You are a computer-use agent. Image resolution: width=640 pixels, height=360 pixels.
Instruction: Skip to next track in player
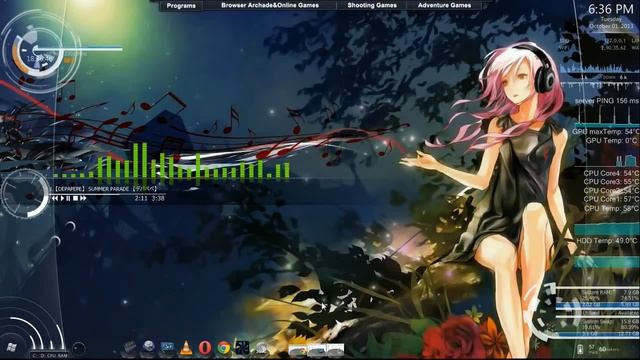coord(83,198)
